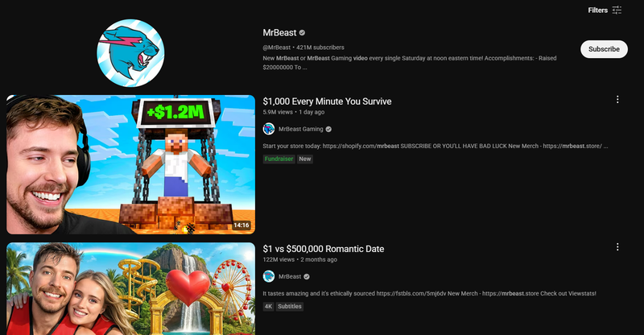This screenshot has height=335, width=644.
Task: Click '122M views • 2 months ago' text
Action: (299, 259)
